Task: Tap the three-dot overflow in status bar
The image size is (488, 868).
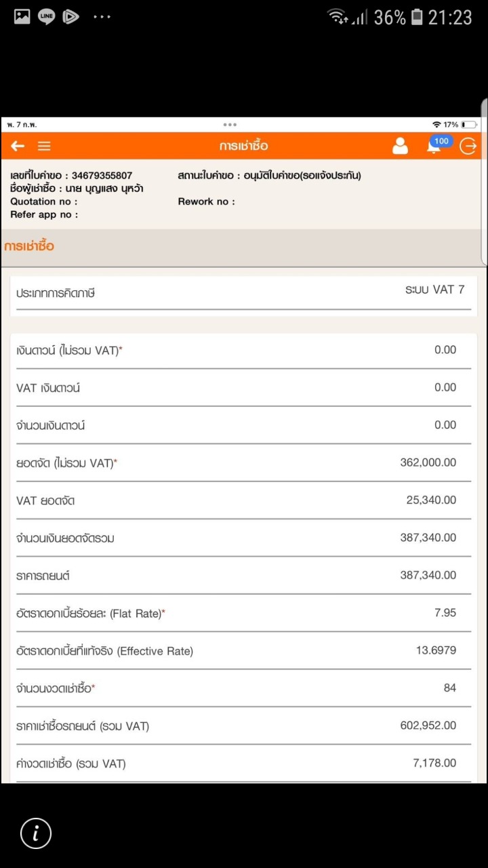Action: point(102,17)
